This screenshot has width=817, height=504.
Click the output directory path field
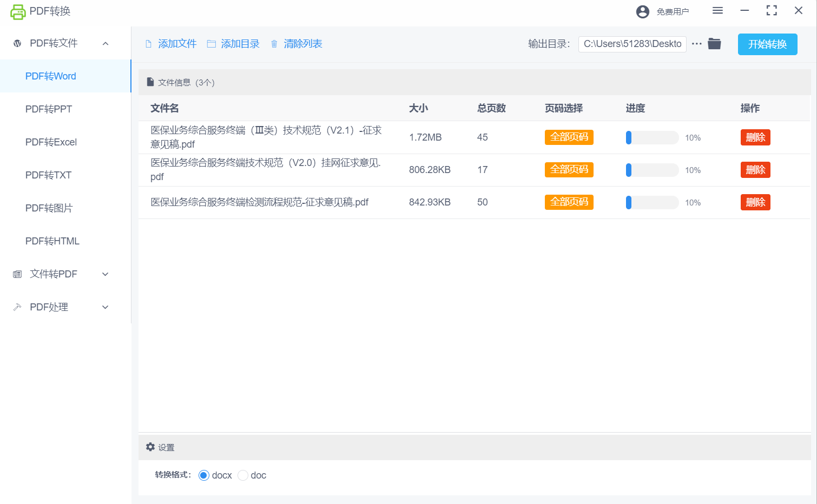click(x=632, y=44)
